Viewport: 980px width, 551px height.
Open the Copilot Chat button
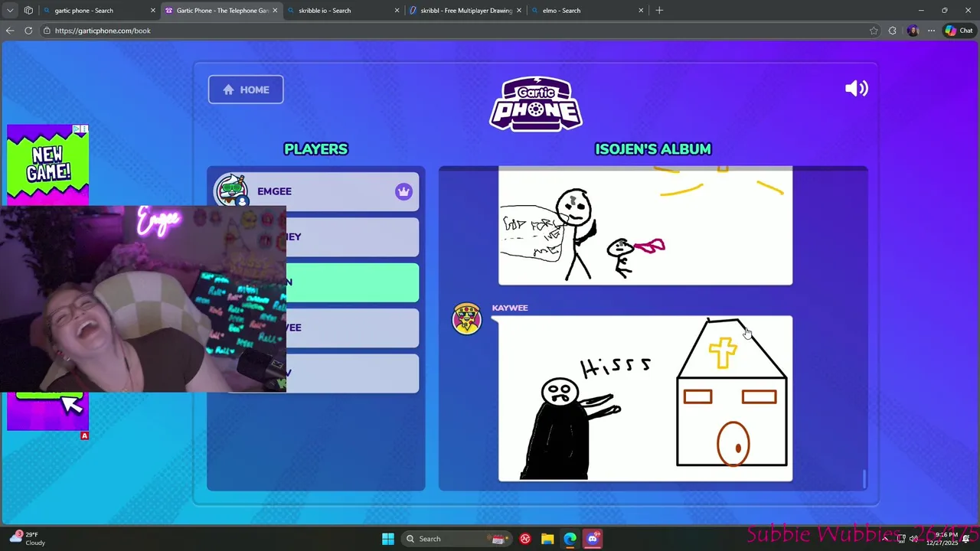pos(959,31)
